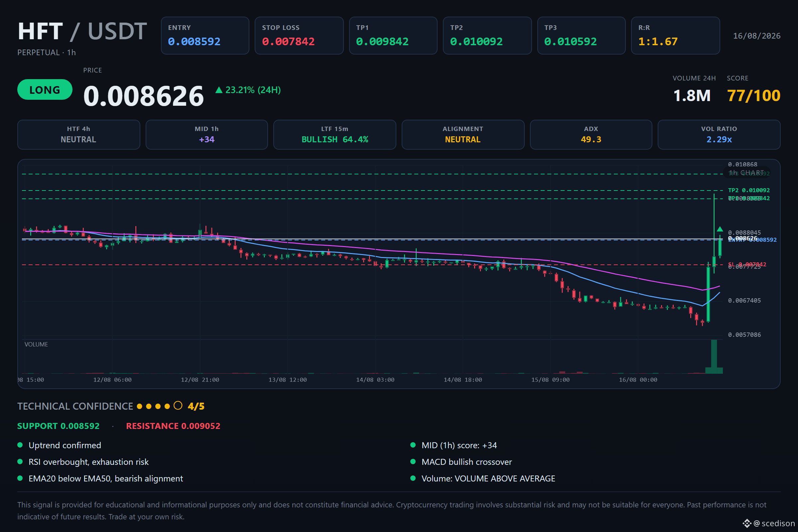Screen dimensions: 798x532
Task: Click the TP1 0.009842 card
Action: (393, 36)
